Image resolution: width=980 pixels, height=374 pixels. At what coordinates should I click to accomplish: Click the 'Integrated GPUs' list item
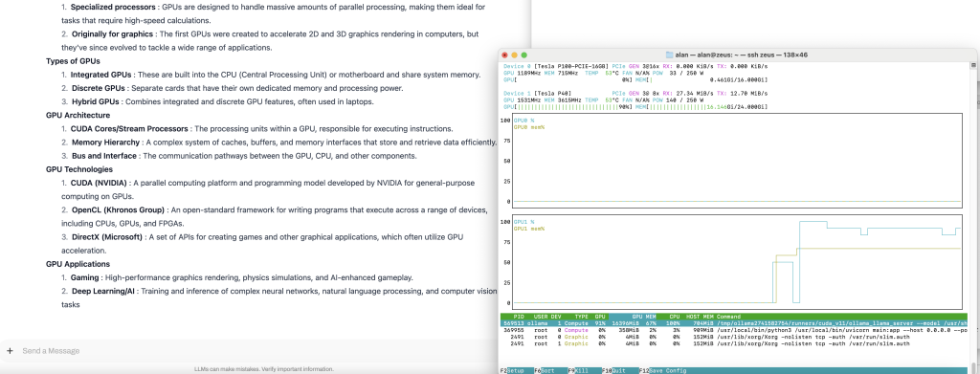(100, 75)
